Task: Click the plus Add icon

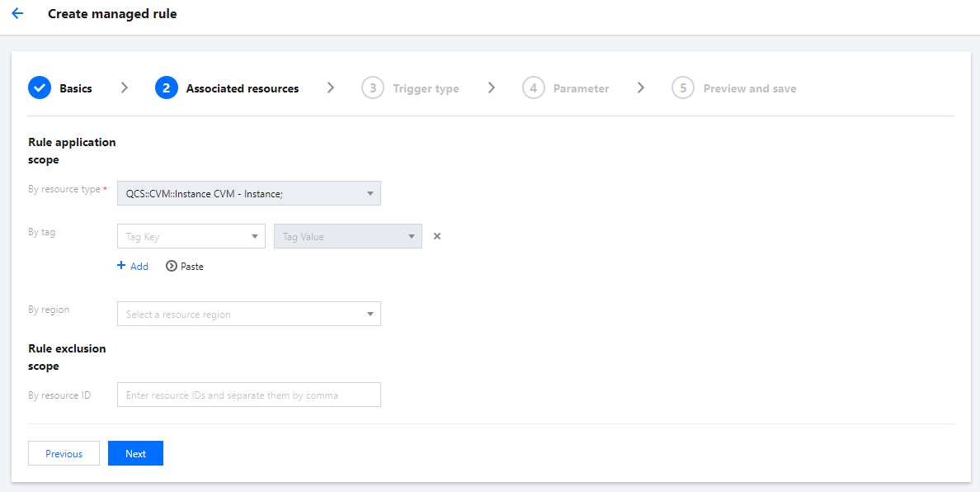Action: pyautogui.click(x=121, y=266)
